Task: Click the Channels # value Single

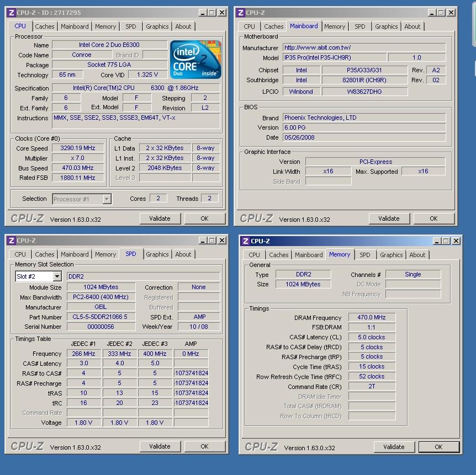Action: [x=413, y=274]
